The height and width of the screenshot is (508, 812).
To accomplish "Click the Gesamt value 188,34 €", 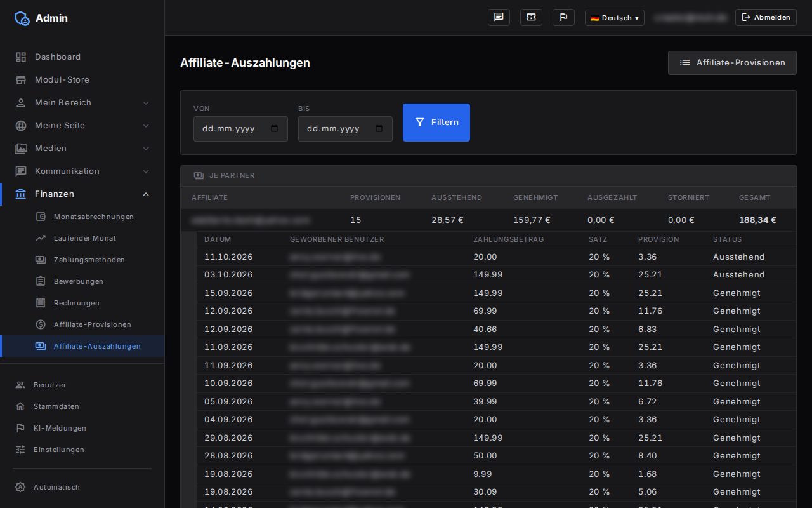I will (757, 220).
